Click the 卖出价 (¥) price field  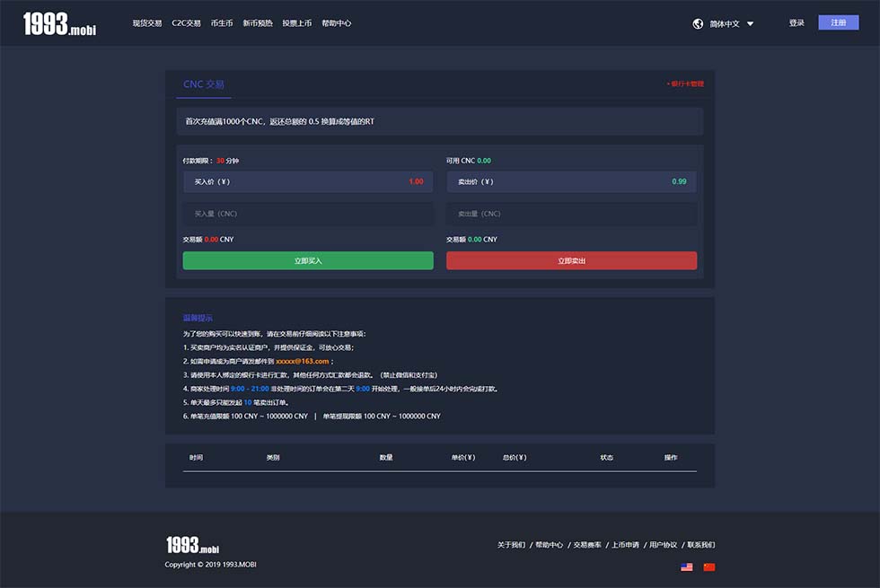click(x=571, y=181)
